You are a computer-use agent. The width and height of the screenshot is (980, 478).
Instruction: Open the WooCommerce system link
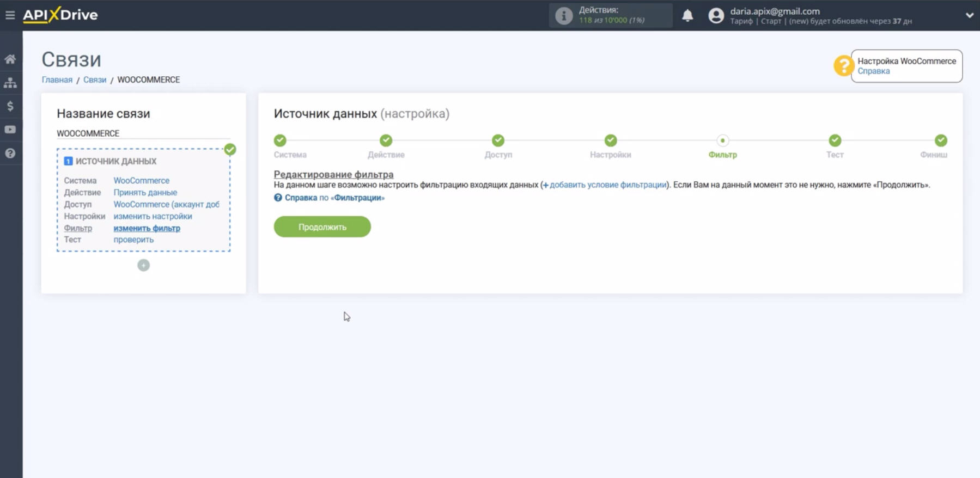pyautogui.click(x=141, y=180)
